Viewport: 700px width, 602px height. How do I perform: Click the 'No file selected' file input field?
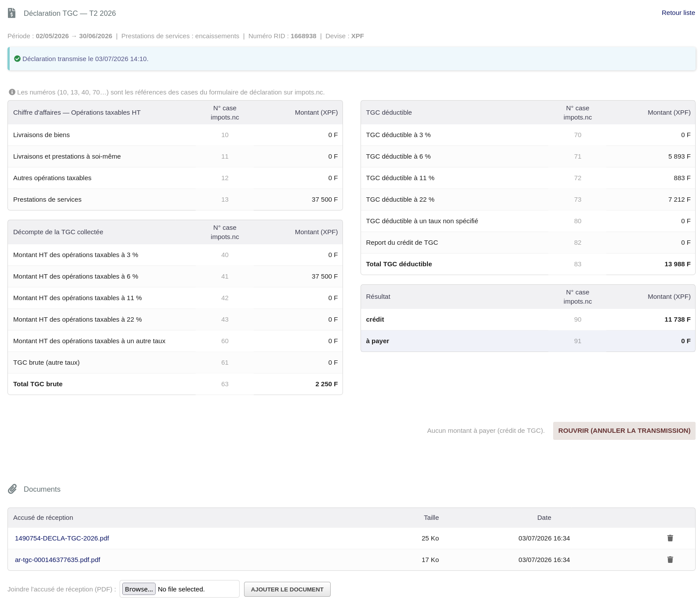pos(179,589)
